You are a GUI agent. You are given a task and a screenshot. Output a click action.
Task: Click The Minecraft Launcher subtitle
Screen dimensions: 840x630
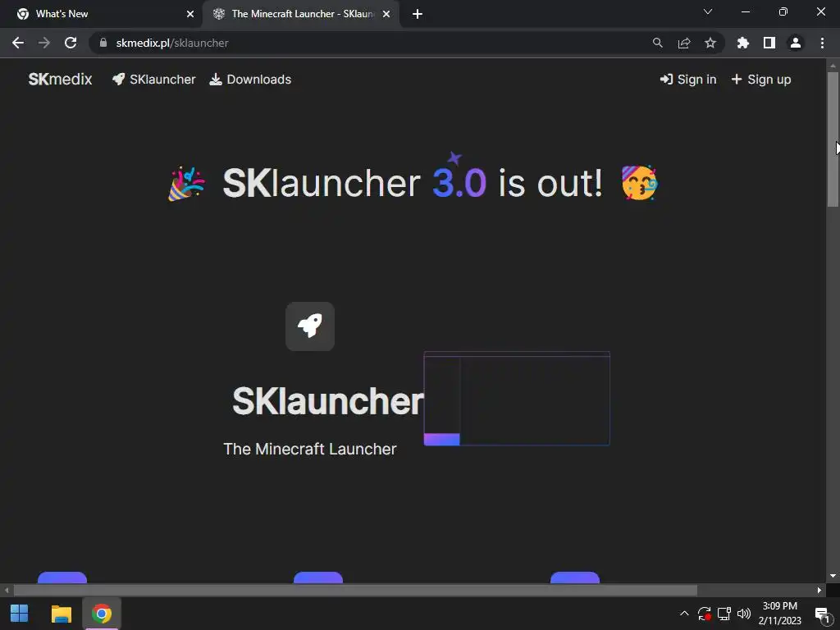309,449
